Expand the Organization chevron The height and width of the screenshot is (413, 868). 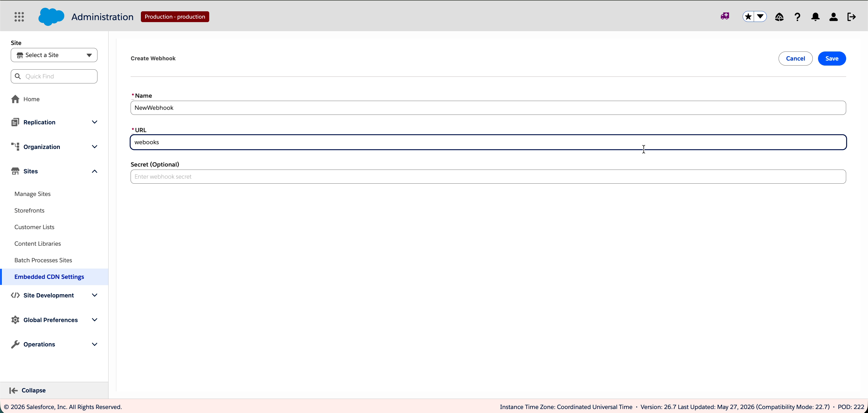click(94, 147)
